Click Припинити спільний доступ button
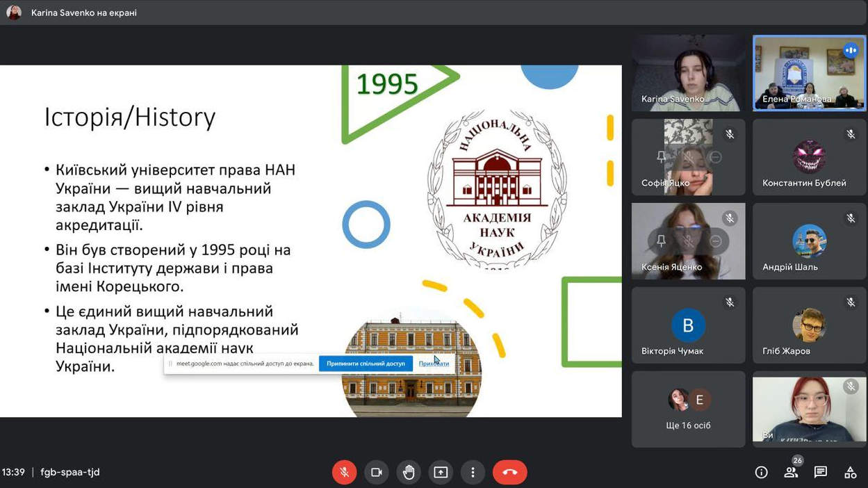The width and height of the screenshot is (868, 488). [366, 364]
